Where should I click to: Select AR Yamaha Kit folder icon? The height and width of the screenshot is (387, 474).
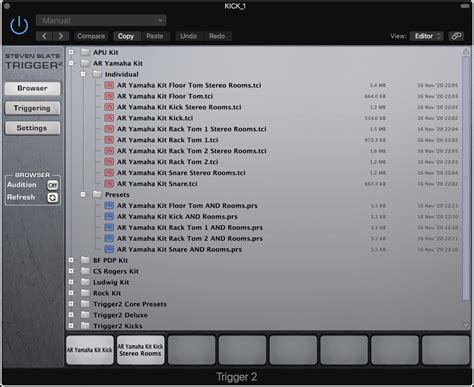85,63
